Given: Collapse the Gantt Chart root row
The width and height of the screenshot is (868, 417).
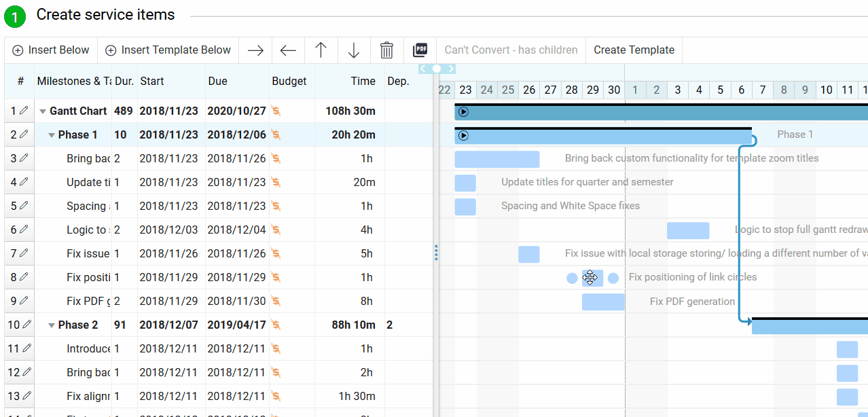Looking at the screenshot, I should [x=43, y=111].
